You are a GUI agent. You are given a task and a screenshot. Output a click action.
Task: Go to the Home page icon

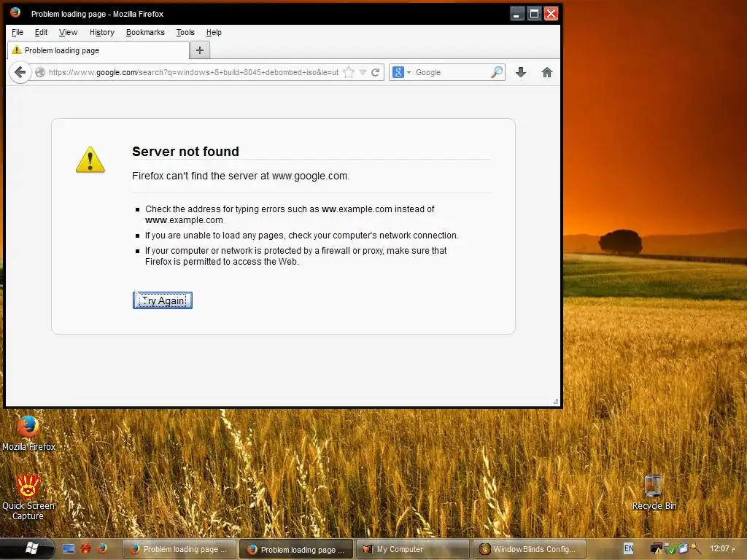coord(547,72)
